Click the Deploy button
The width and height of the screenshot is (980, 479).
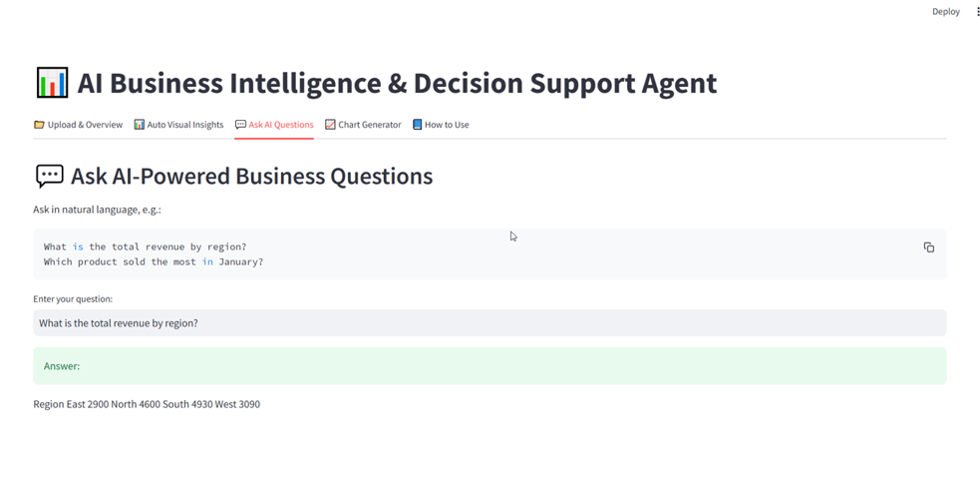click(946, 11)
